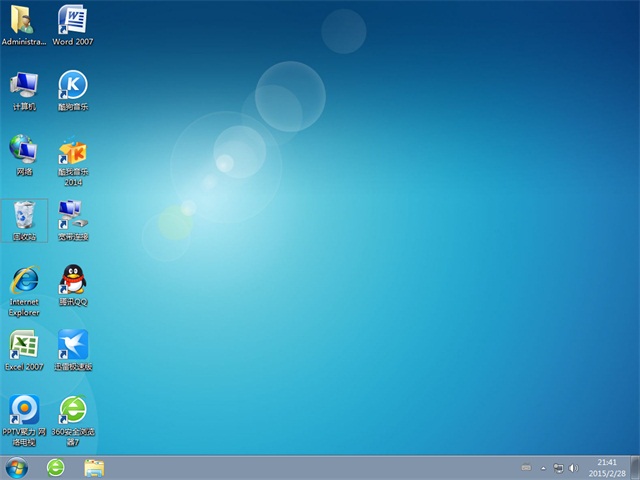Viewport: 640px width, 480px height.
Task: Open the volume speaker tray icon
Action: pyautogui.click(x=573, y=467)
